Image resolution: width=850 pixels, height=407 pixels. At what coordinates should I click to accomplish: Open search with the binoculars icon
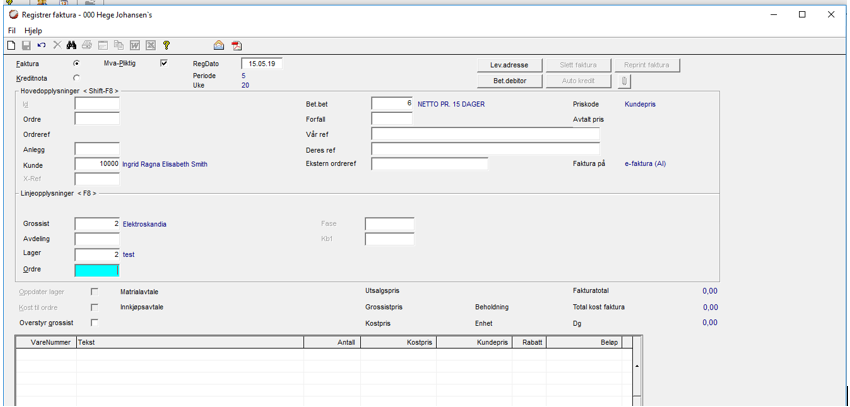[71, 46]
